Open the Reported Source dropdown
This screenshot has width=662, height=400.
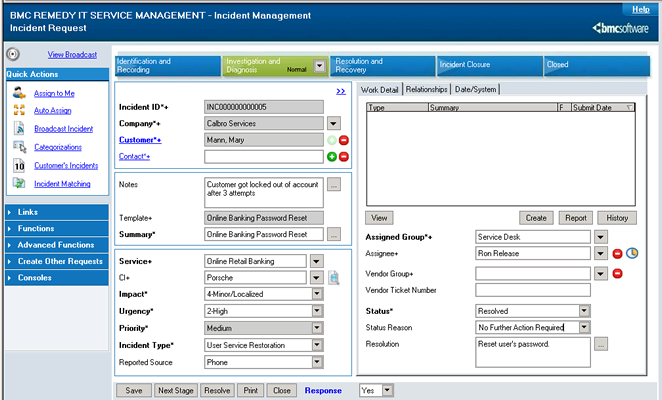[x=317, y=362]
